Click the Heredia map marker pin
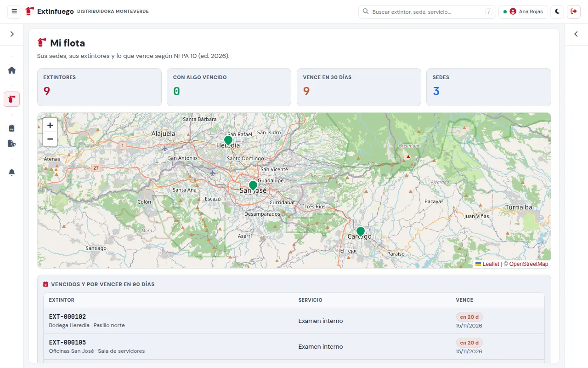The image size is (588, 368). coord(228,141)
